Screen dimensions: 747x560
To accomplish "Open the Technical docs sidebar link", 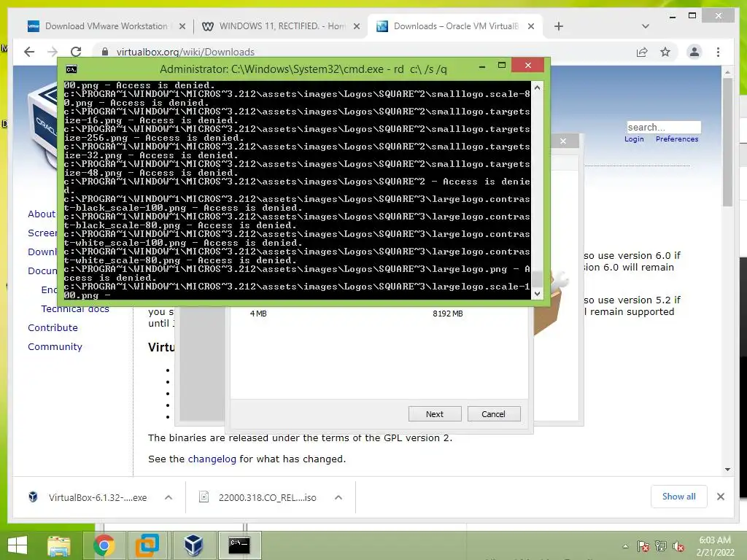I will [x=75, y=309].
